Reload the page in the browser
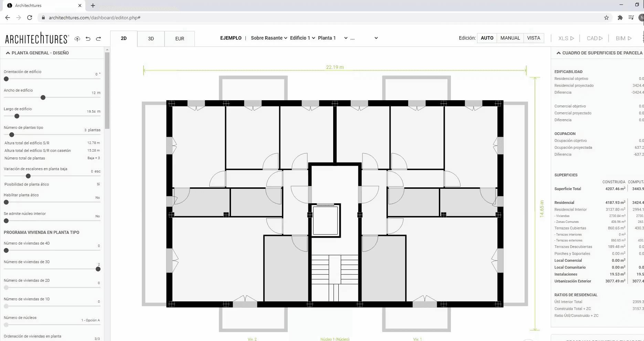Image resolution: width=644 pixels, height=341 pixels. 30,18
